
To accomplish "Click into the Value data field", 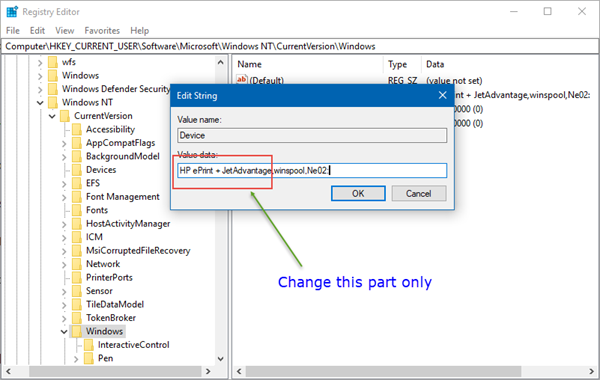I will pos(312,170).
